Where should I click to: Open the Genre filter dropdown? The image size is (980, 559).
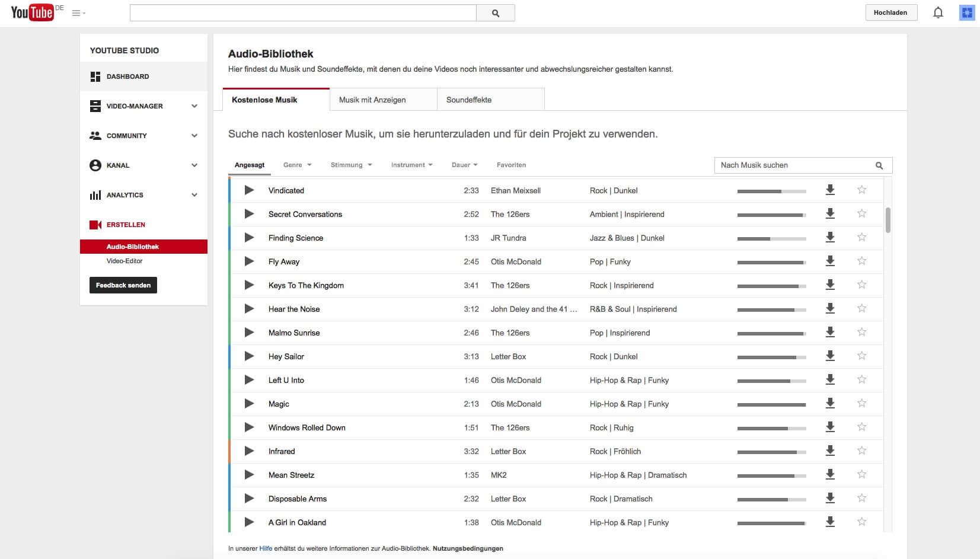[297, 165]
